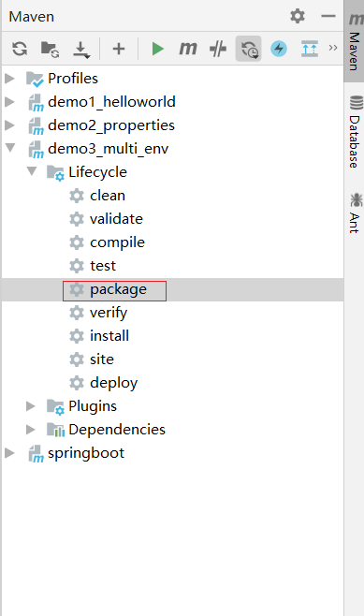Collapse the demo3_multi_env project
The width and height of the screenshot is (364, 616).
[9, 148]
